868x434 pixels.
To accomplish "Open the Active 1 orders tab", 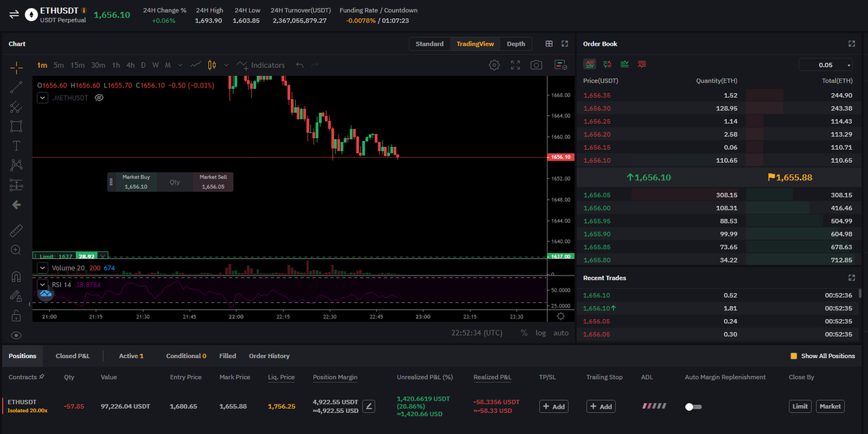I will [x=131, y=356].
